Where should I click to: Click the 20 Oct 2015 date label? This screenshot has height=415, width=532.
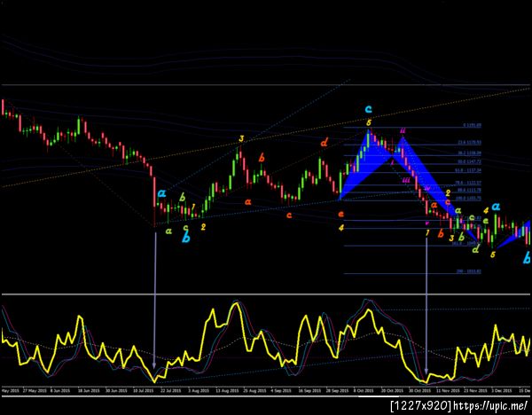[392, 390]
